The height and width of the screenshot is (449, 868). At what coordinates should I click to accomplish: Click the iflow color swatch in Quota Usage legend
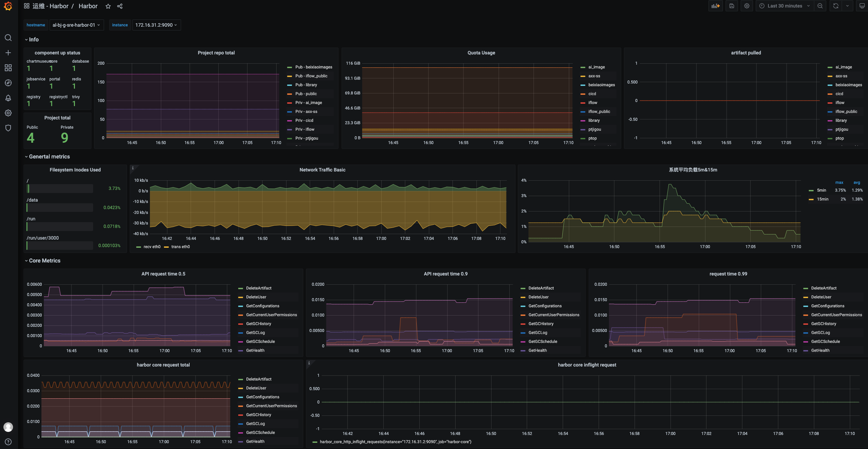coord(583,103)
